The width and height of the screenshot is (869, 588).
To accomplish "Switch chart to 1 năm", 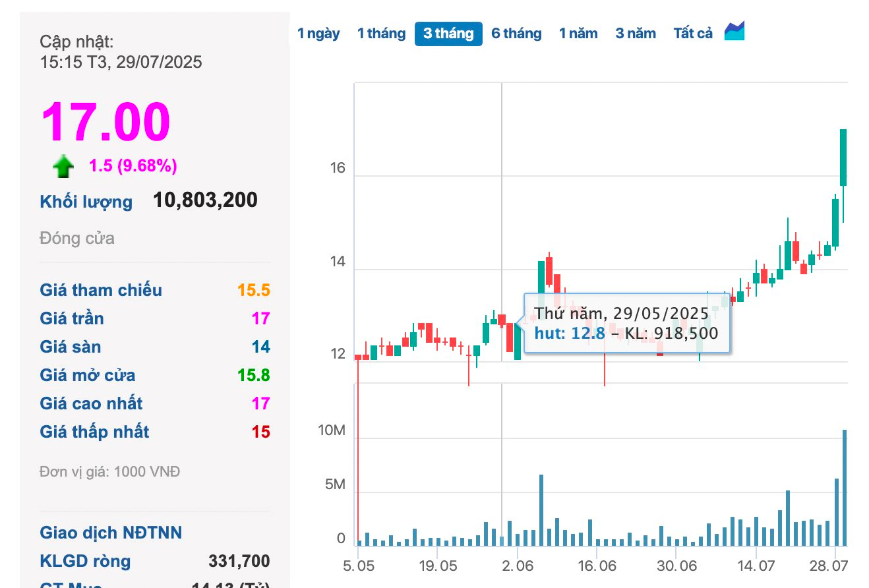I will (x=578, y=34).
